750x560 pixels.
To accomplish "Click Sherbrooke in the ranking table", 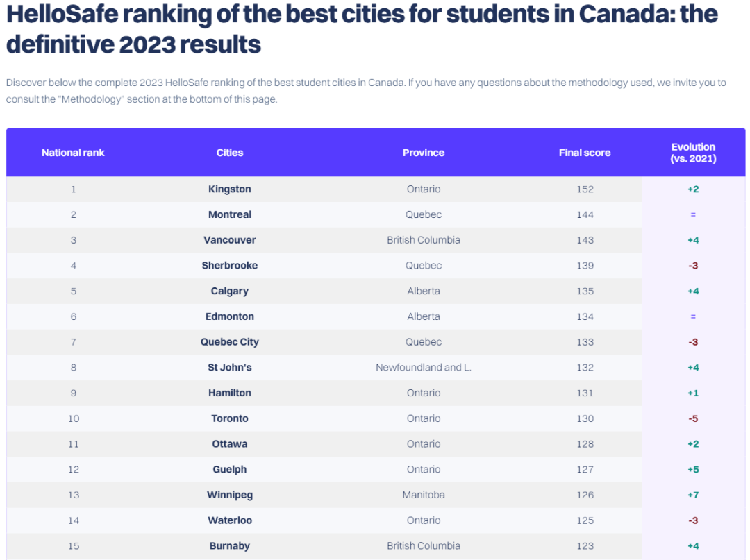I will click(230, 266).
